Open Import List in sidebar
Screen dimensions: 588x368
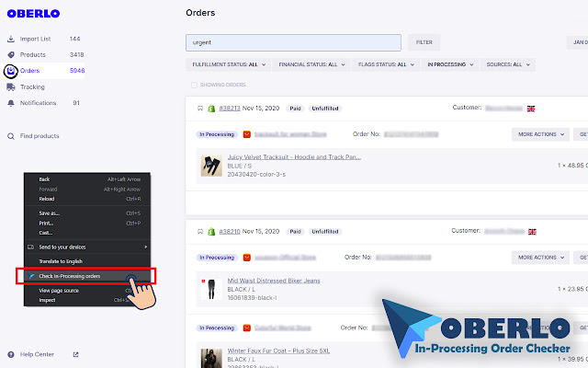point(35,39)
